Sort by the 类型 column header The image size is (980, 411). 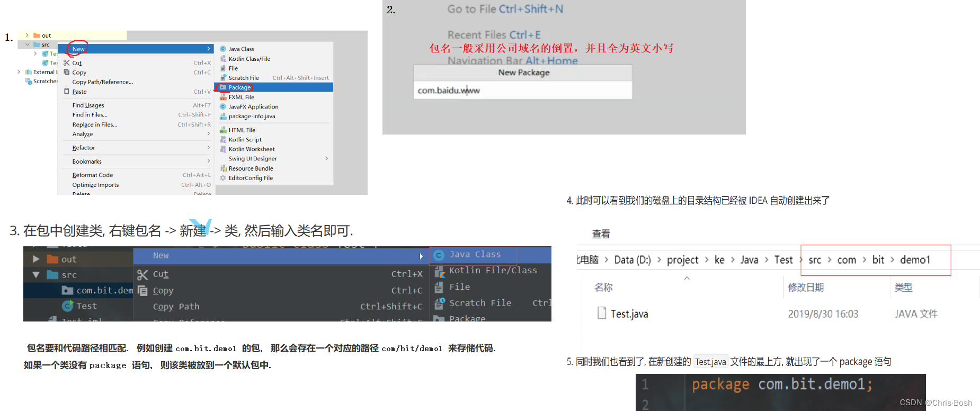tap(904, 287)
